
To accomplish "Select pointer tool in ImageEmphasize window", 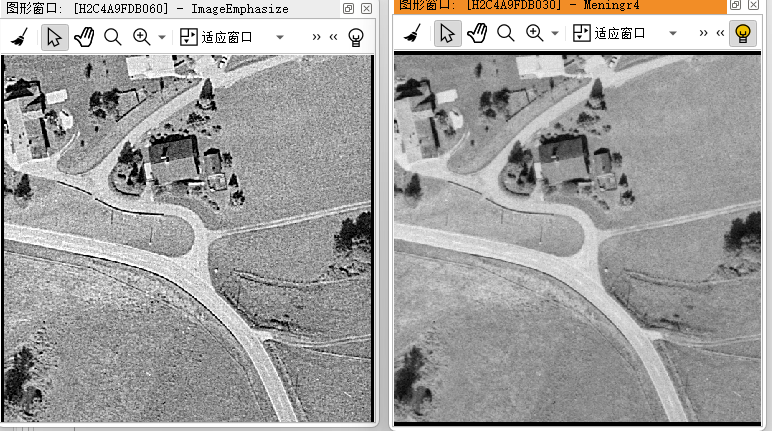I will [x=54, y=37].
